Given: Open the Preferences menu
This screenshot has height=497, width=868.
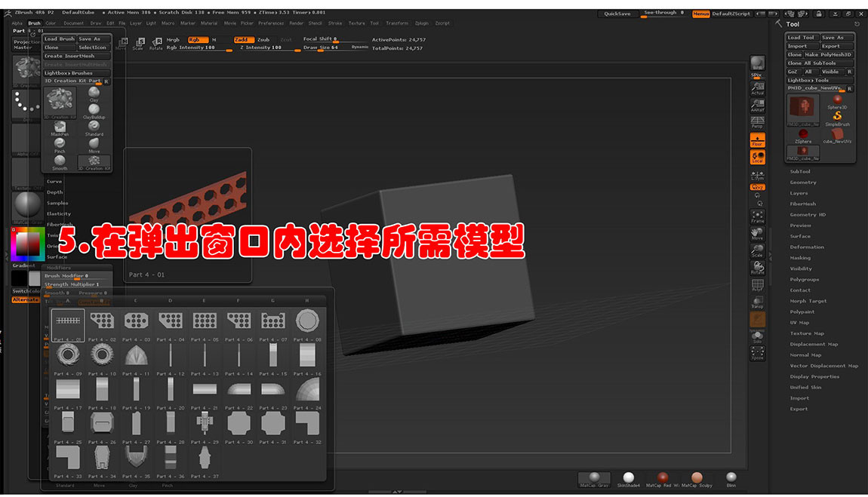Looking at the screenshot, I should click(x=271, y=23).
